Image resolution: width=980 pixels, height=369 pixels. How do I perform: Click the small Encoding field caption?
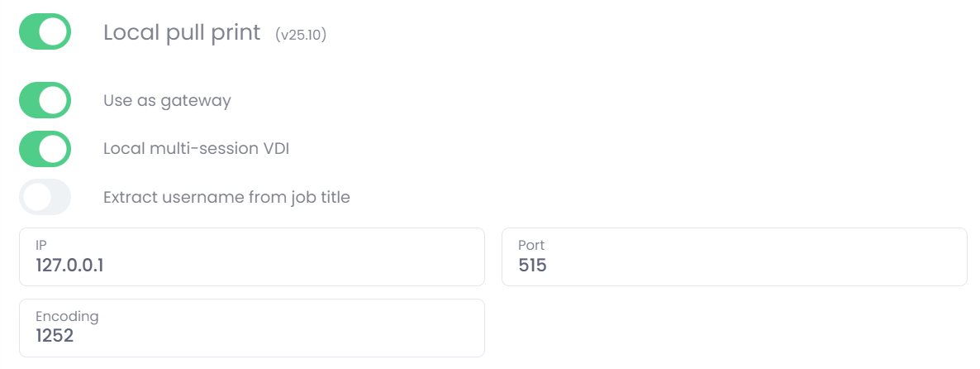[67, 316]
